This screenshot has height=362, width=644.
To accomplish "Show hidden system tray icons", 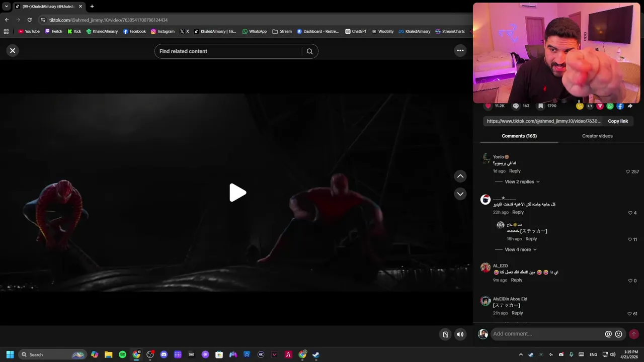I will click(x=521, y=354).
